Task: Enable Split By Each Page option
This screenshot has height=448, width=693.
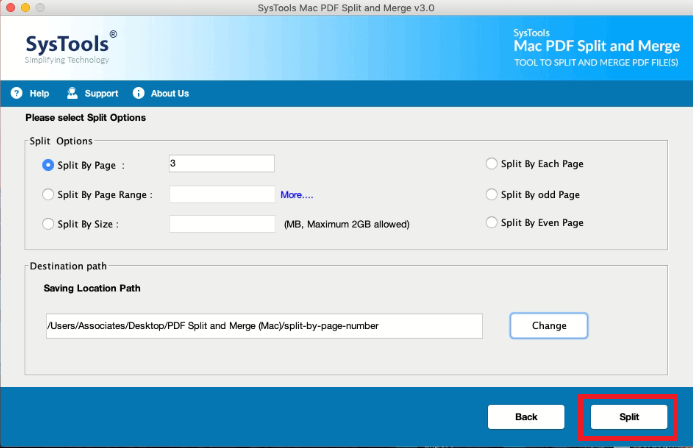Action: 491,164
